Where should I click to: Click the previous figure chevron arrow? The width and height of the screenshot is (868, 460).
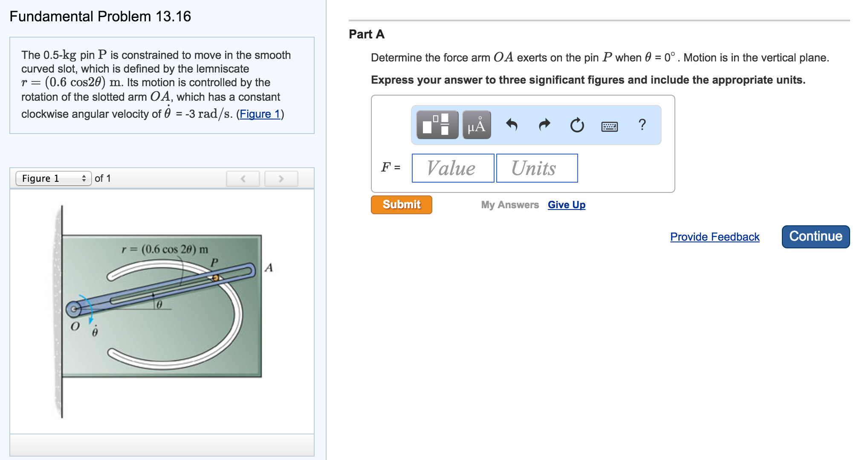[243, 178]
